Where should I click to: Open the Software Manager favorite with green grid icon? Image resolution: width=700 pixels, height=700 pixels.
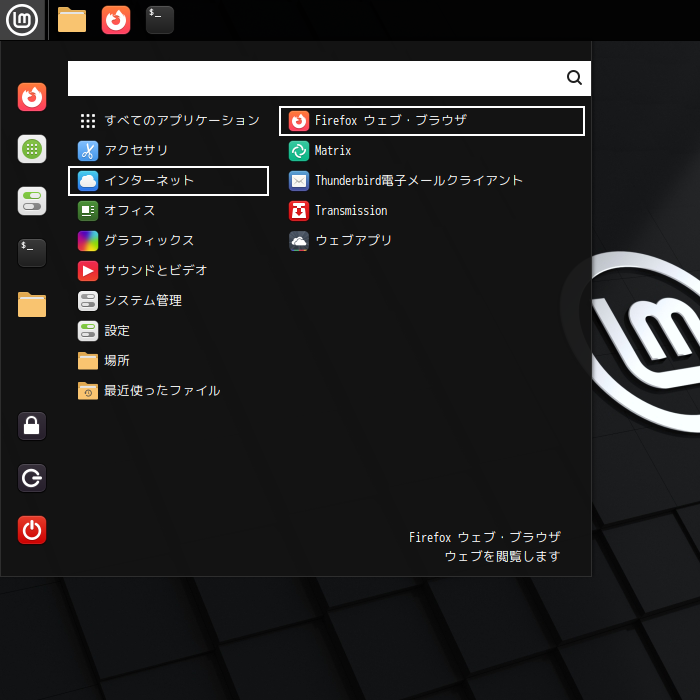click(x=32, y=149)
